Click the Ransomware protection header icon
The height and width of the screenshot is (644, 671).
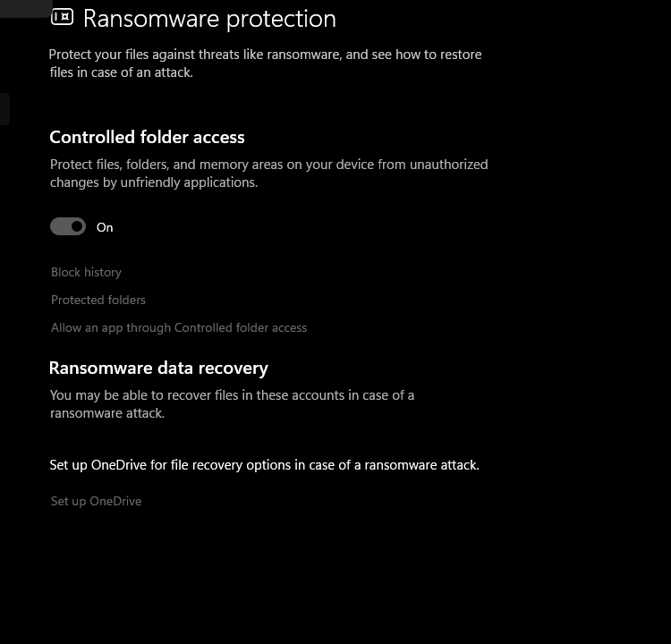click(62, 17)
